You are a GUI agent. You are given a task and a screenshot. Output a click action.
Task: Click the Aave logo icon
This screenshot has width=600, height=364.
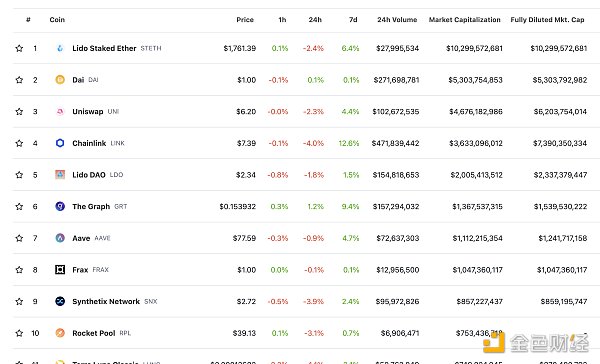click(x=60, y=238)
